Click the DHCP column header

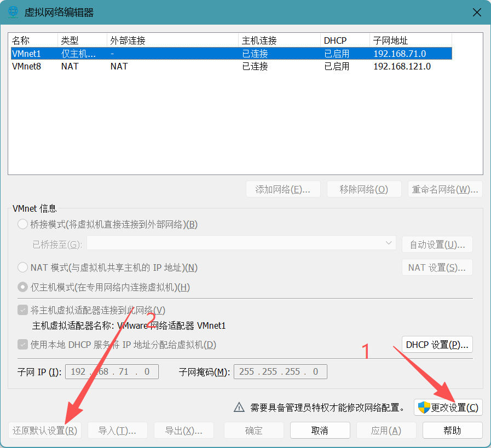click(x=345, y=40)
